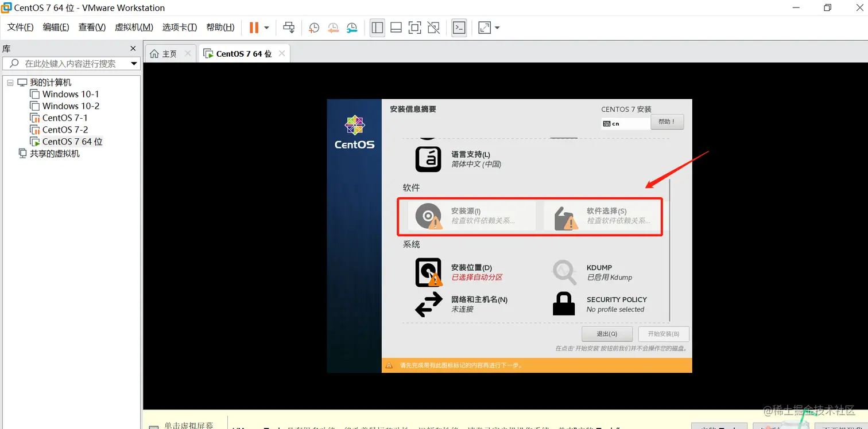The image size is (868, 429).
Task: Select the Windows 10-2 virtual machine
Action: click(71, 106)
